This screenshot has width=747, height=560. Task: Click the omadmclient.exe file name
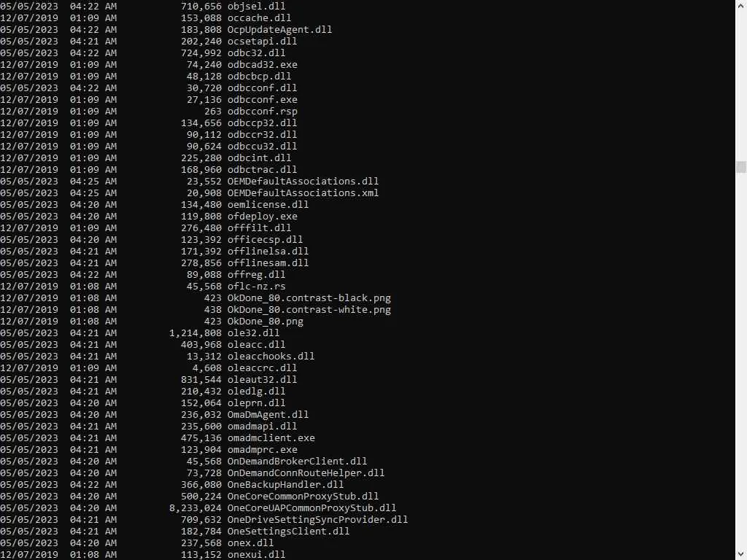[271, 438]
